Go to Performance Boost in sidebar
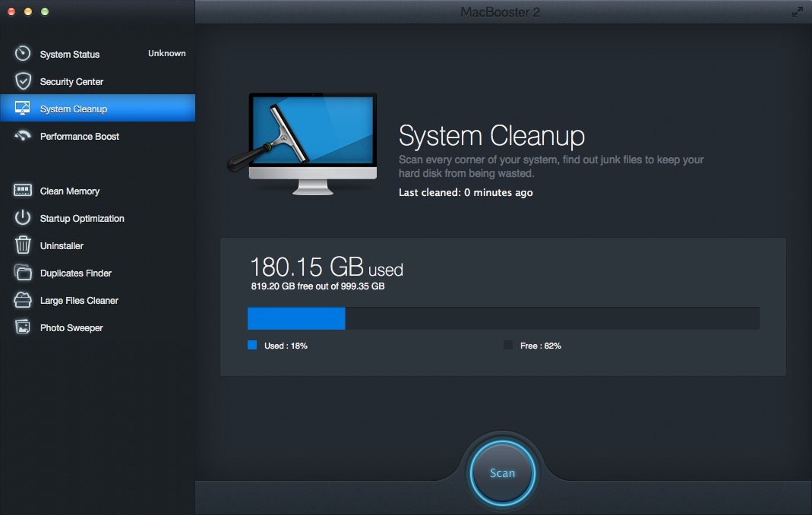 [x=80, y=136]
